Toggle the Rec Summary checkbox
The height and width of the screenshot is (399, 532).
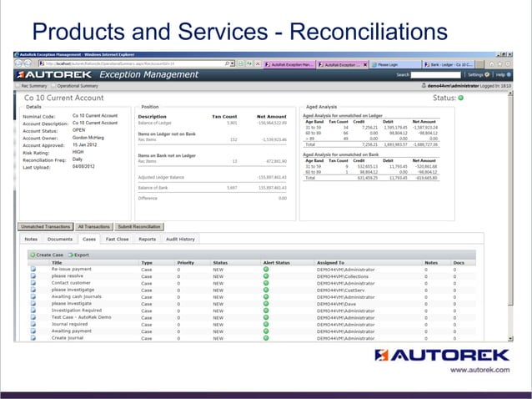[x=18, y=86]
